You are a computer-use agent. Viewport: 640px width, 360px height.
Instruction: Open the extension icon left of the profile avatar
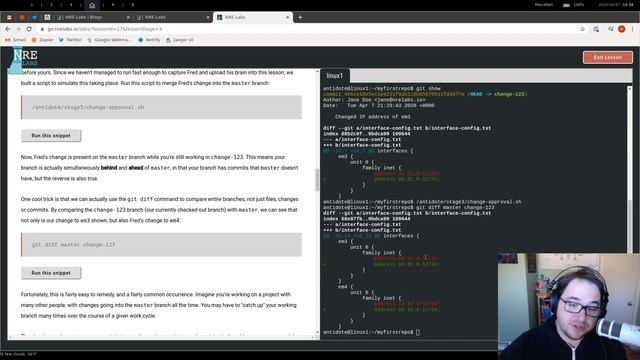coord(610,29)
